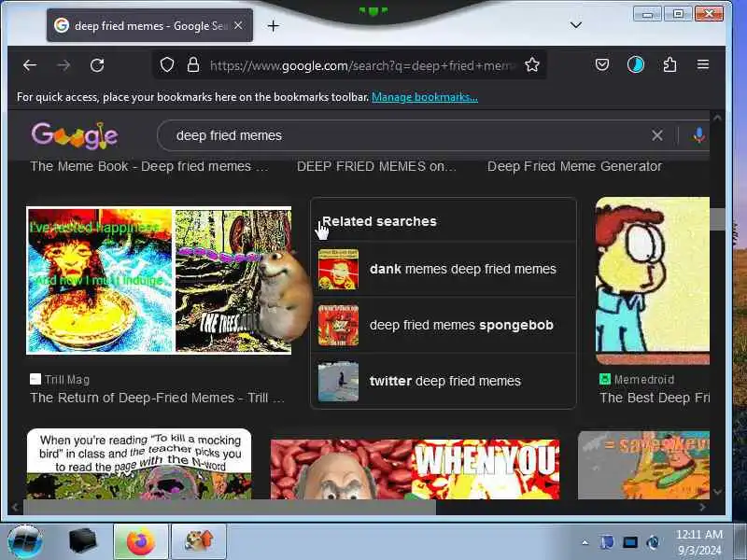Click the horizontal scrollbar right arrow
The height and width of the screenshot is (560, 747).
pos(703,507)
